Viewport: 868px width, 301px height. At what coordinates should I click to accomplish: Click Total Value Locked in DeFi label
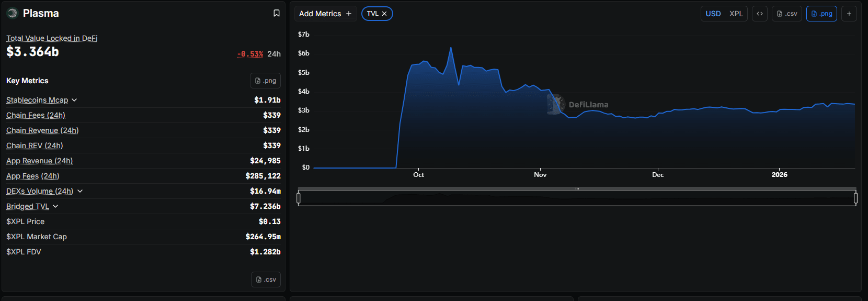[52, 38]
